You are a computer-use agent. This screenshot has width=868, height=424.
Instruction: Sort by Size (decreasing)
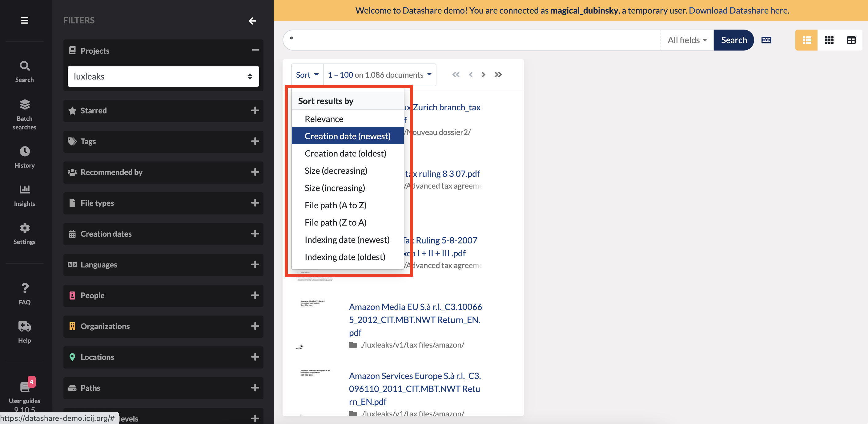348,170
